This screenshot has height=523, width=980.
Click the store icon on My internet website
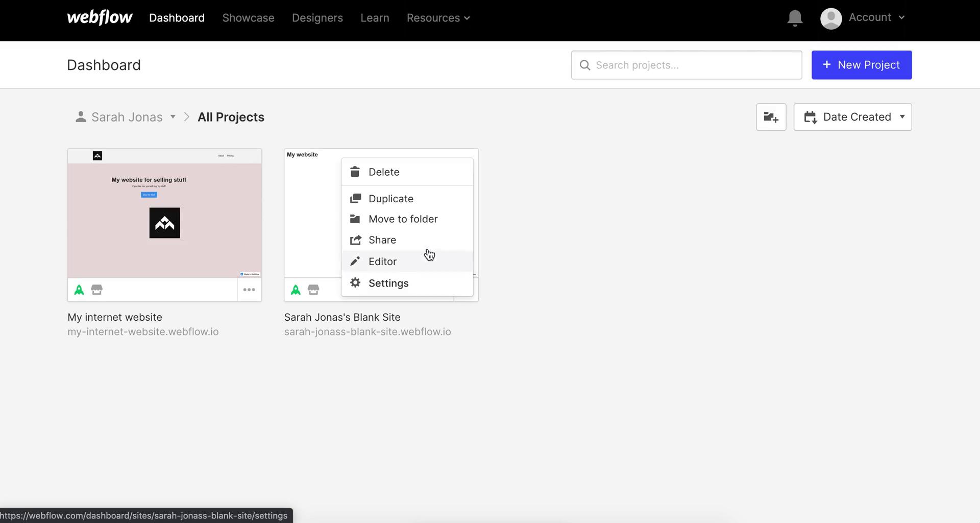point(97,290)
